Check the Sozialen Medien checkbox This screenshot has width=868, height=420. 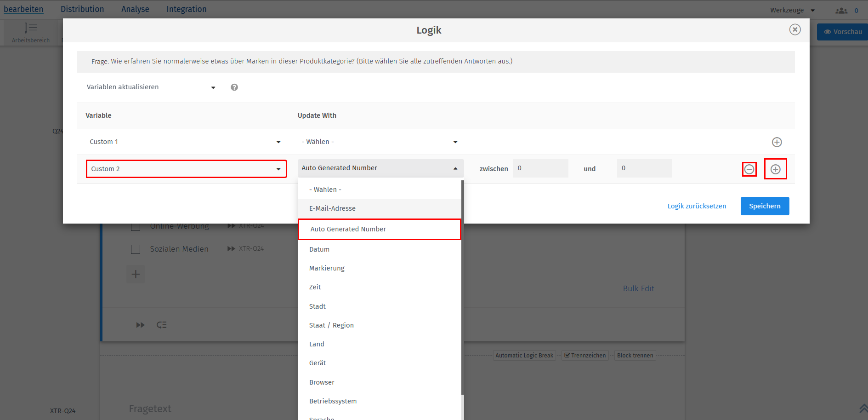click(136, 249)
